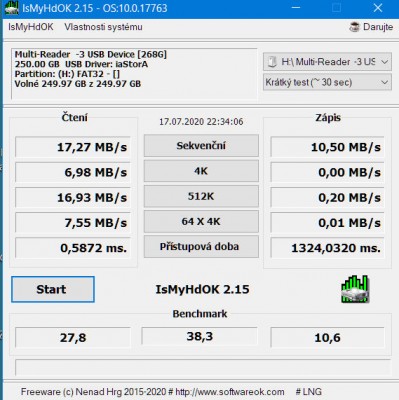
Task: Click the 512K test button
Action: pyautogui.click(x=201, y=196)
